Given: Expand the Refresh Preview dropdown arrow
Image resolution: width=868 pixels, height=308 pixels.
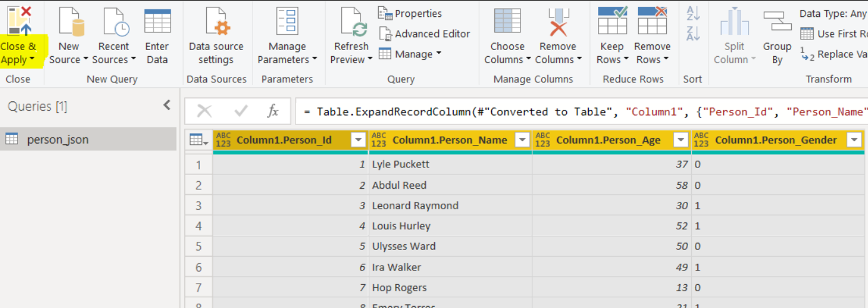Looking at the screenshot, I should point(370,60).
